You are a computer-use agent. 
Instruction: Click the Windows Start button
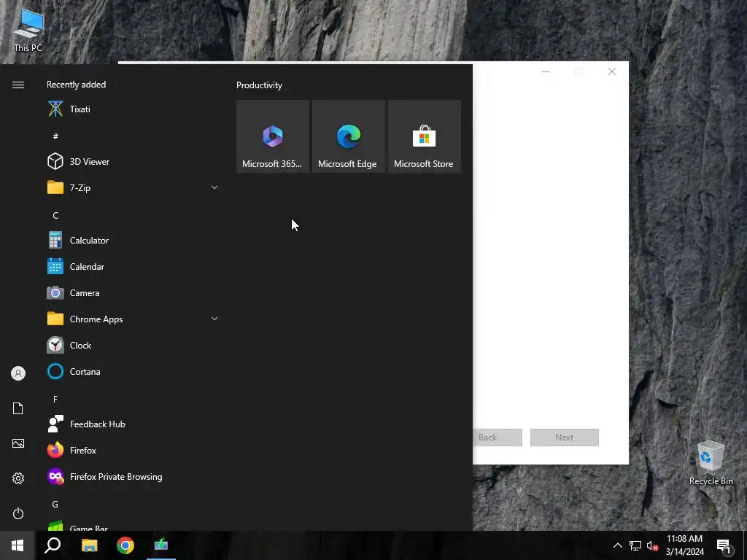pos(18,545)
